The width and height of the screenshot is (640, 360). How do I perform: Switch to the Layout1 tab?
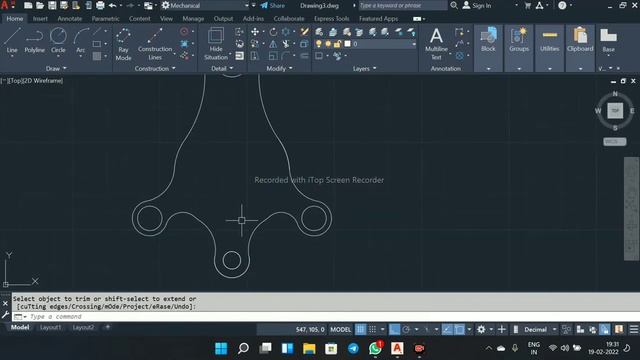(50, 327)
